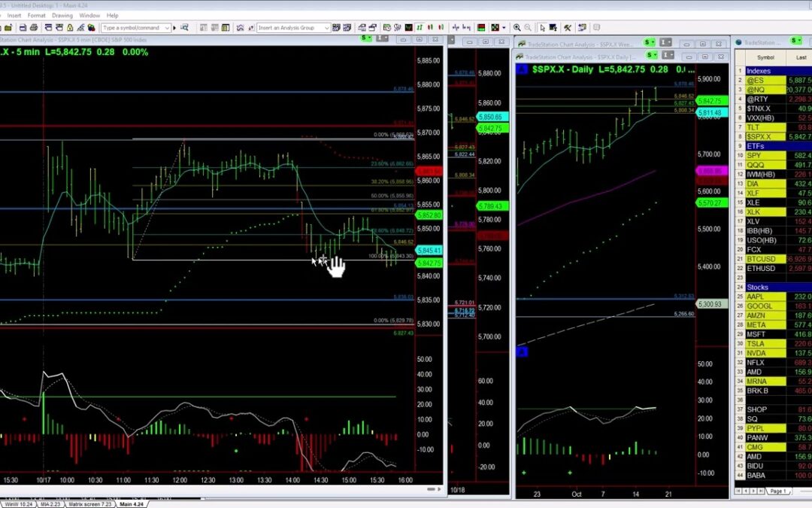The width and height of the screenshot is (812, 508).
Task: Open the Format menu
Action: pos(36,16)
